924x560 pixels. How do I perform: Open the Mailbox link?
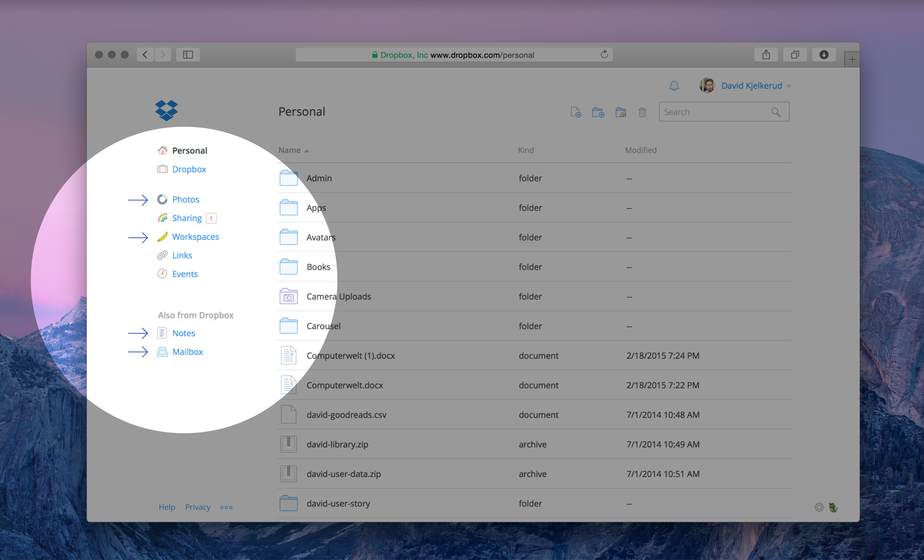click(187, 352)
